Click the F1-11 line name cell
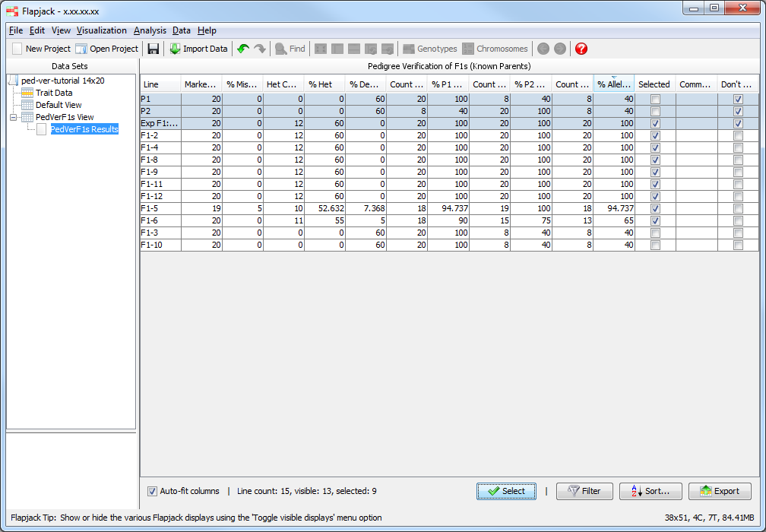Image resolution: width=766 pixels, height=532 pixels. coord(160,185)
